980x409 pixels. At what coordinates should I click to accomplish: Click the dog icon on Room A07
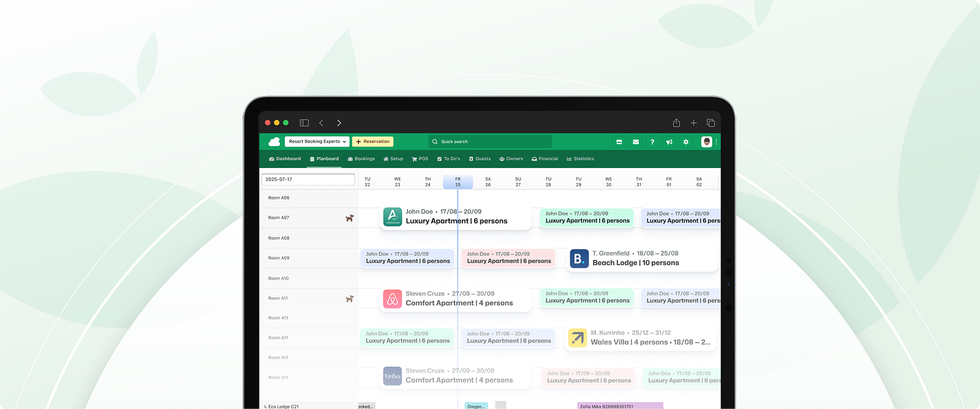(x=349, y=218)
